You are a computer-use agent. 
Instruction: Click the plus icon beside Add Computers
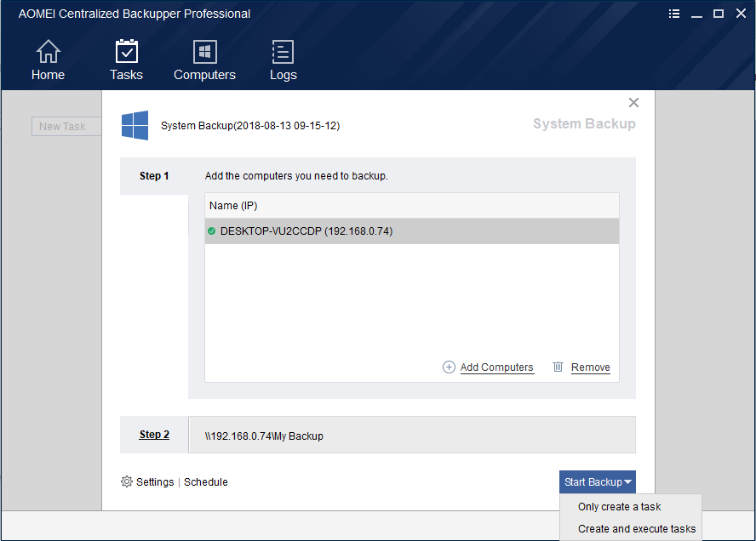[449, 367]
